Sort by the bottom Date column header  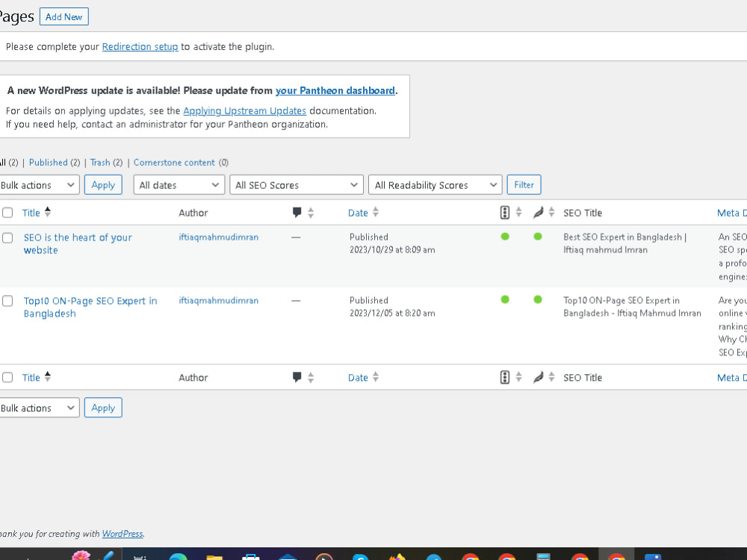358,378
